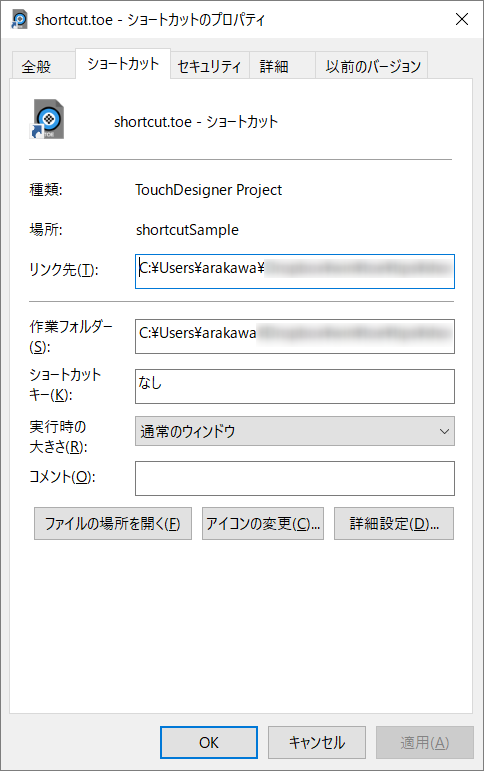
Task: Switch to 以前のバージョン tab
Action: coord(371,66)
